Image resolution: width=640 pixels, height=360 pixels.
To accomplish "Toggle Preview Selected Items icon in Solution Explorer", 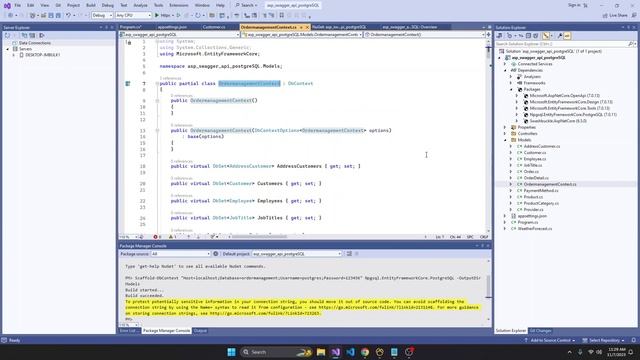I will (x=567, y=36).
